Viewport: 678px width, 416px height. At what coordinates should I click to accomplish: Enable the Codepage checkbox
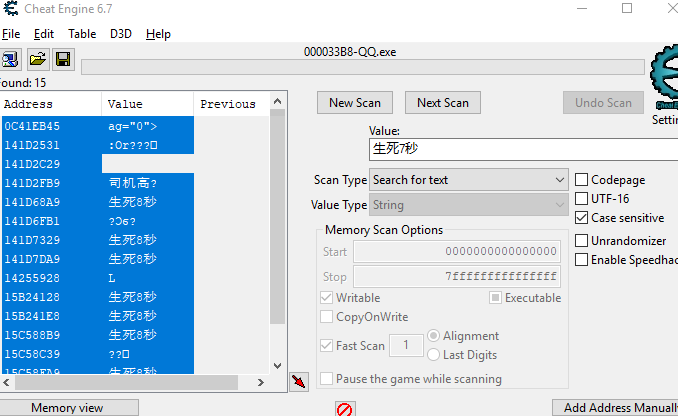tap(582, 179)
